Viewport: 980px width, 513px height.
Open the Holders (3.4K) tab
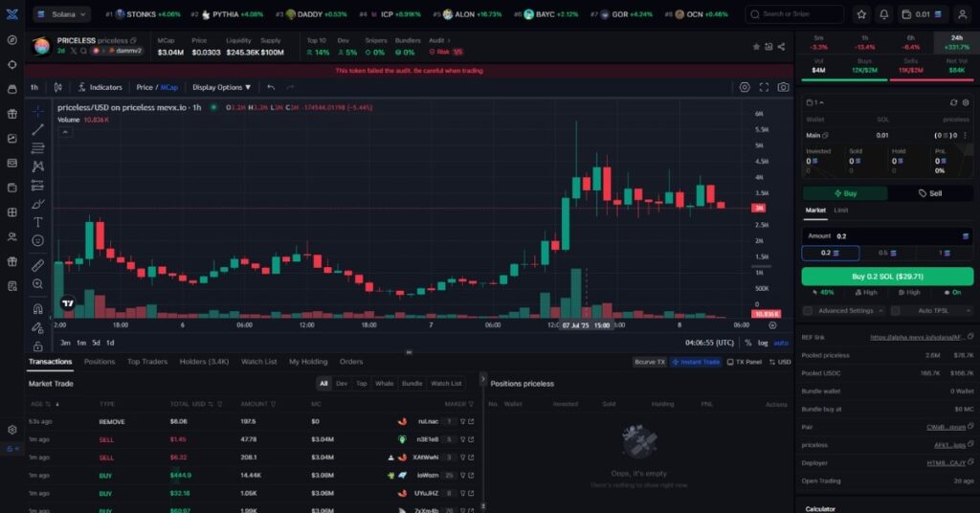[205, 362]
